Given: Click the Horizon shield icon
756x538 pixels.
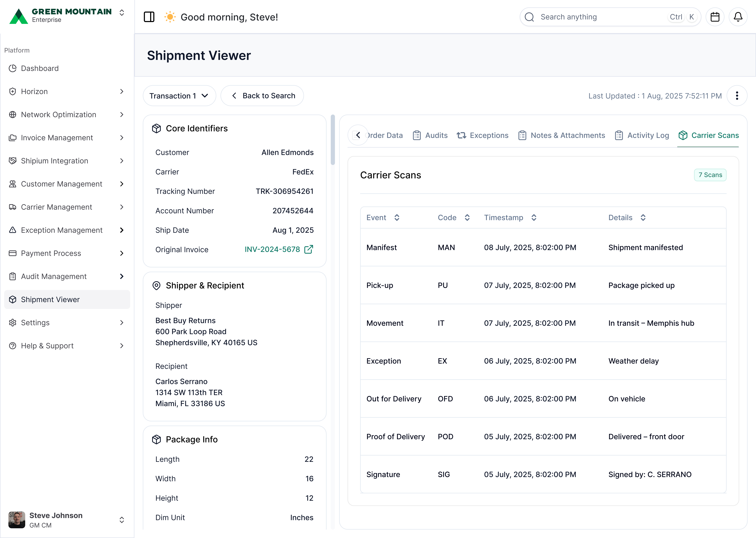Looking at the screenshot, I should pyautogui.click(x=13, y=91).
